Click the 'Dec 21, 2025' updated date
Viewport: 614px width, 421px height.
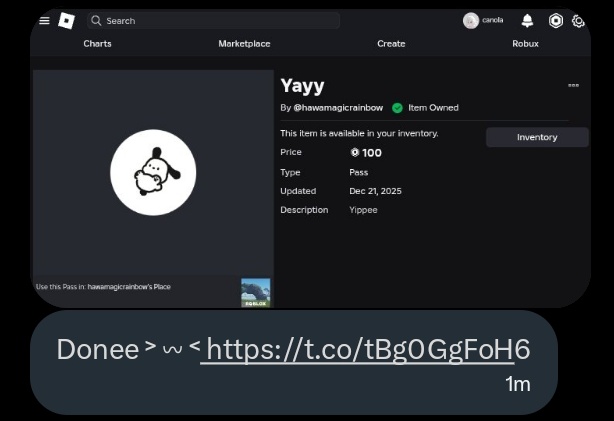375,191
